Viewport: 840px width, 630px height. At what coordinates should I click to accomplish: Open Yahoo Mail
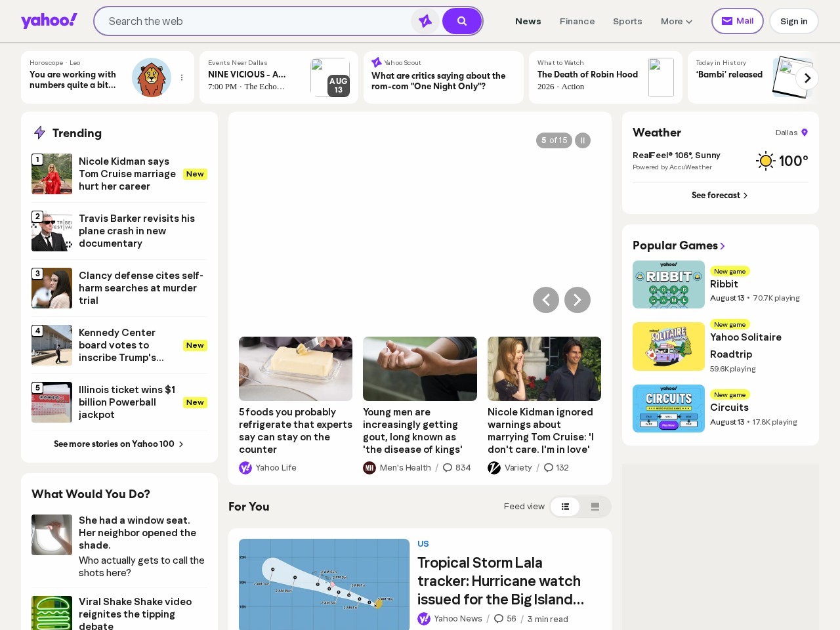738,21
